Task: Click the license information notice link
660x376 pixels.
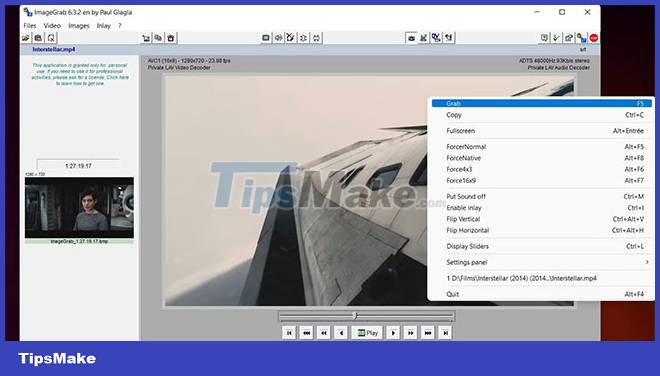Action: coord(80,74)
